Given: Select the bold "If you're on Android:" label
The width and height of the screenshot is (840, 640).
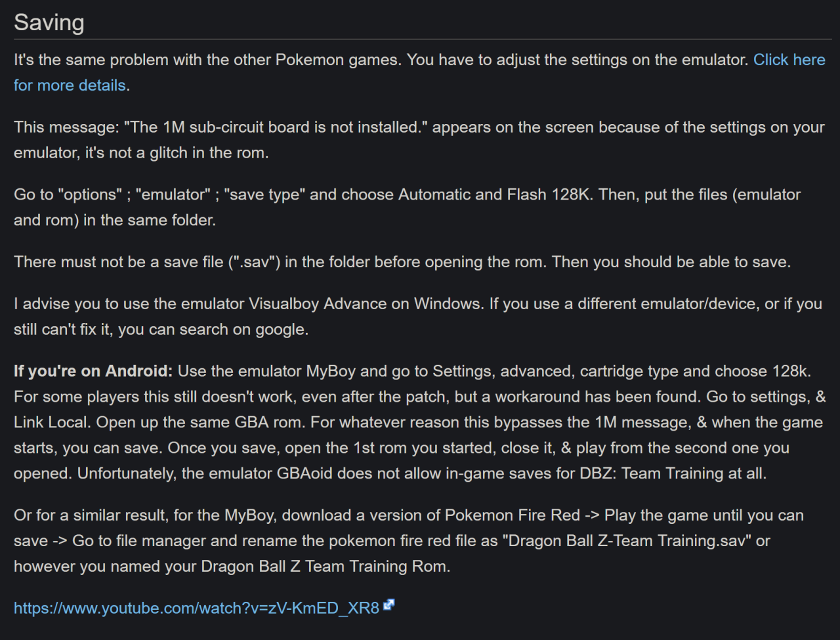Looking at the screenshot, I should (93, 372).
